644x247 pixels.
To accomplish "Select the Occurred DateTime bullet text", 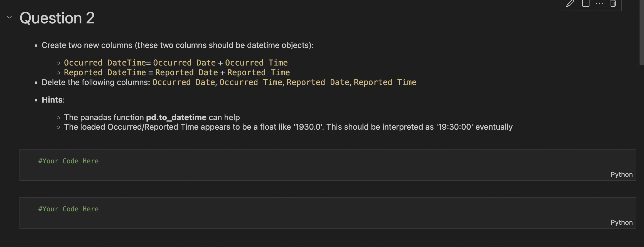I will pyautogui.click(x=175, y=62).
